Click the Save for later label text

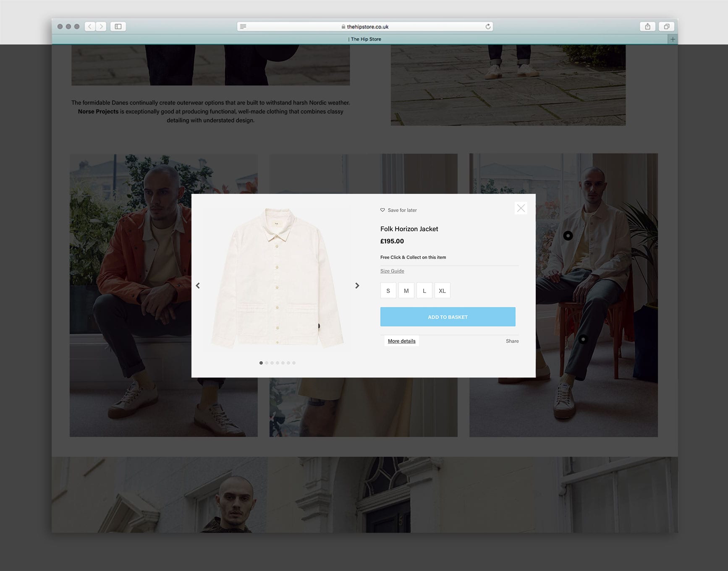[x=402, y=210]
